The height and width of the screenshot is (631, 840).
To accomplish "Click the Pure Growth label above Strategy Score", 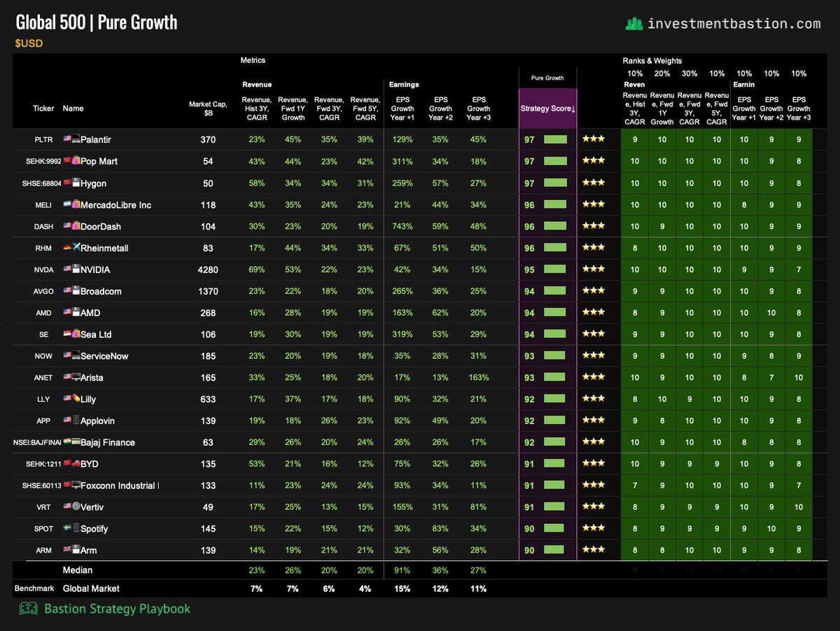I will pyautogui.click(x=547, y=78).
